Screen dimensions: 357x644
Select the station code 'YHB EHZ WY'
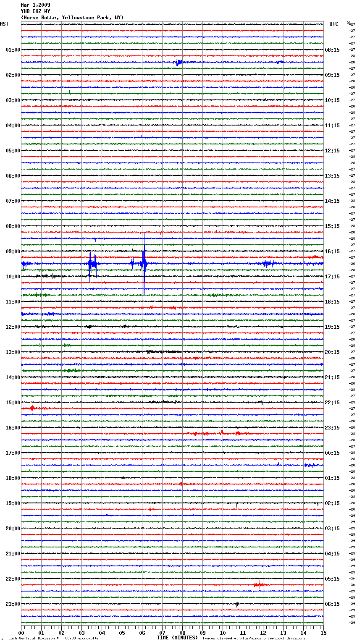[x=35, y=11]
